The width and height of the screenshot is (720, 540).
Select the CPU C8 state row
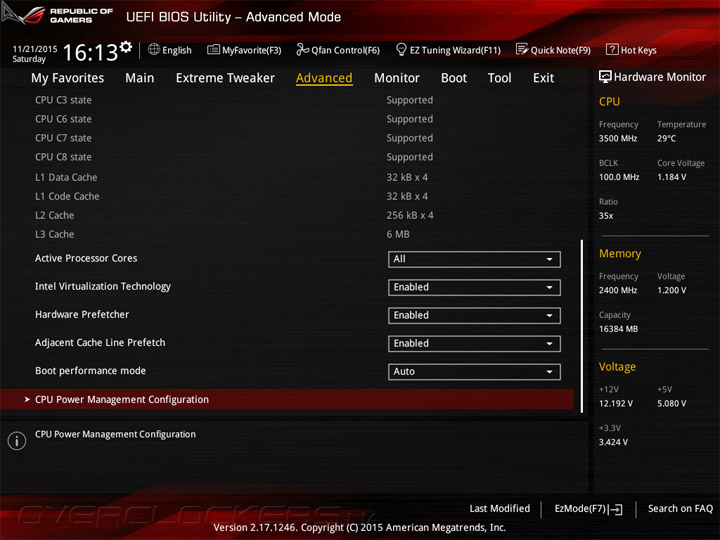click(287, 157)
